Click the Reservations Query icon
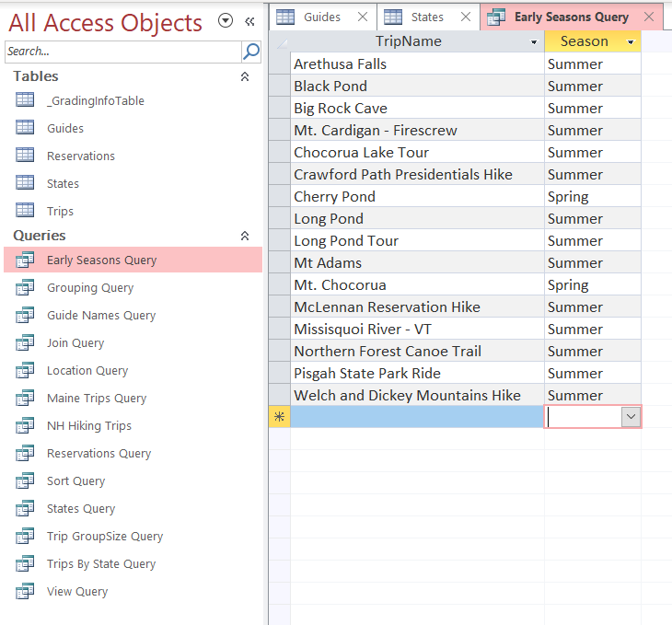This screenshot has height=625, width=672. (x=25, y=453)
